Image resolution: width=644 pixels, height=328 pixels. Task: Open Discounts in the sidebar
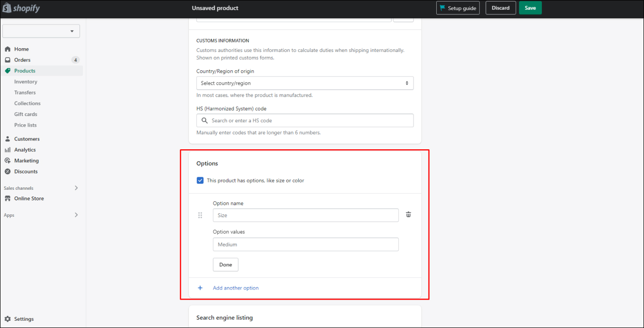coord(26,171)
